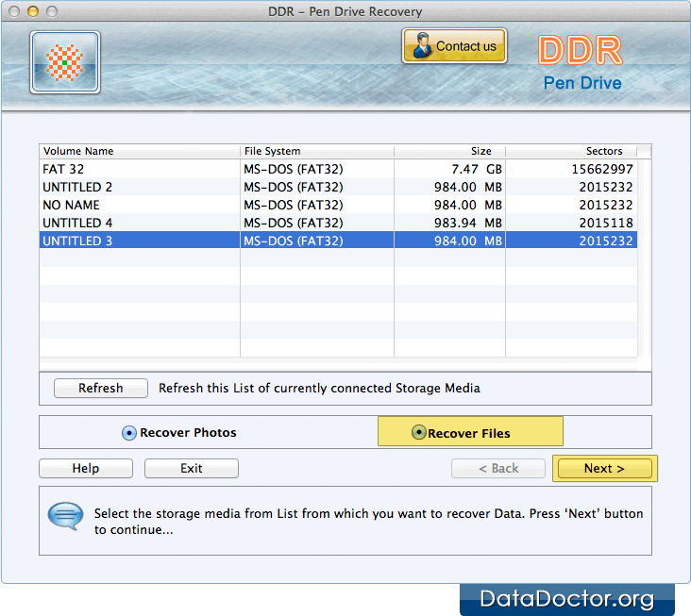Screen dimensions: 691x616
Task: Close the window with the red button
Action: (14, 11)
